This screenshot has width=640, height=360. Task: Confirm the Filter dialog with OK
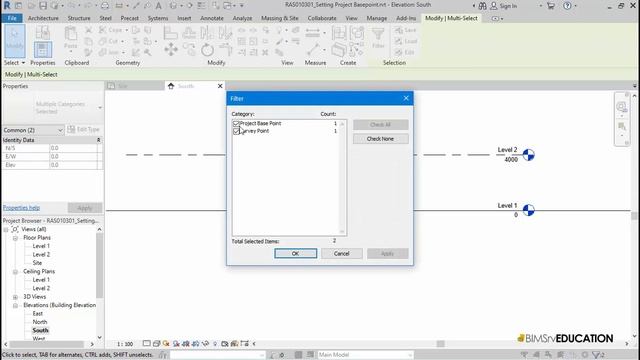296,253
